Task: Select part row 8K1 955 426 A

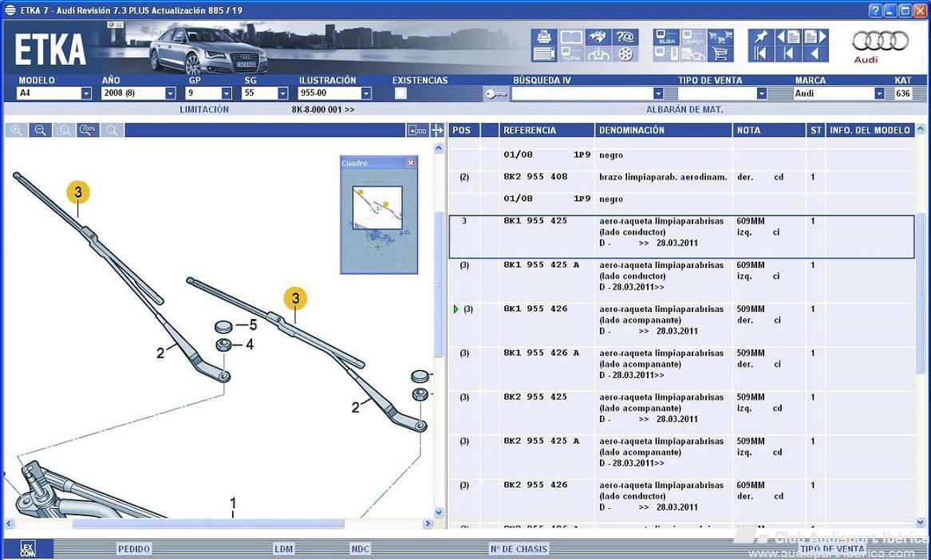Action: (681, 369)
